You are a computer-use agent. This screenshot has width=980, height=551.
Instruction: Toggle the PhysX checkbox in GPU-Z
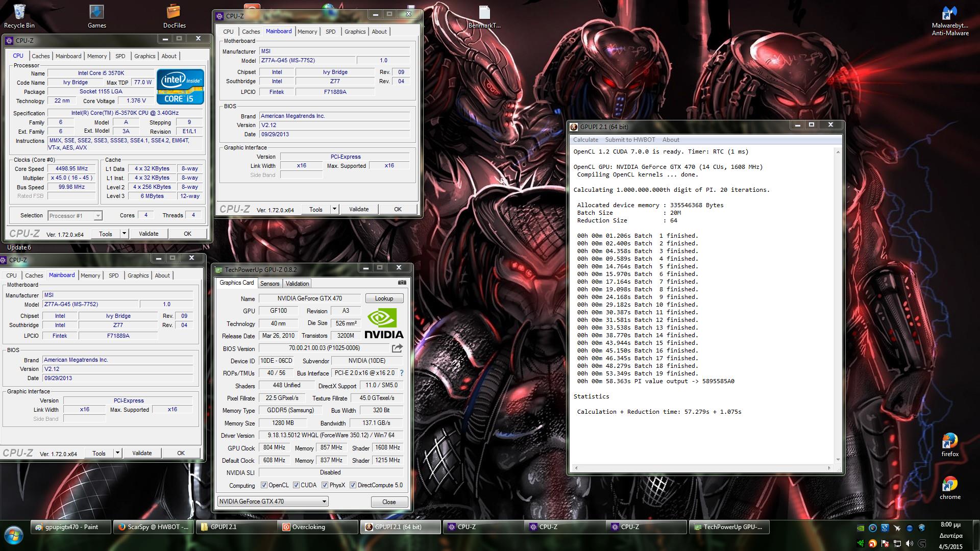325,485
